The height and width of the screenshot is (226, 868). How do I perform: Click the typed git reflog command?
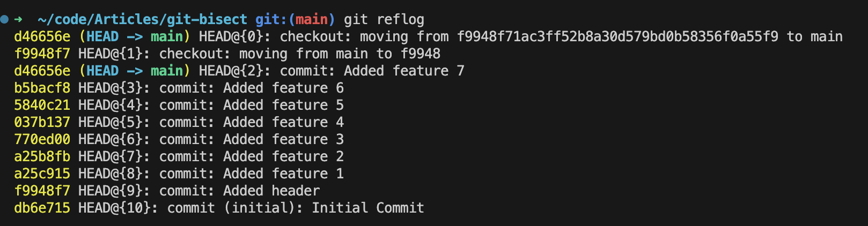384,20
